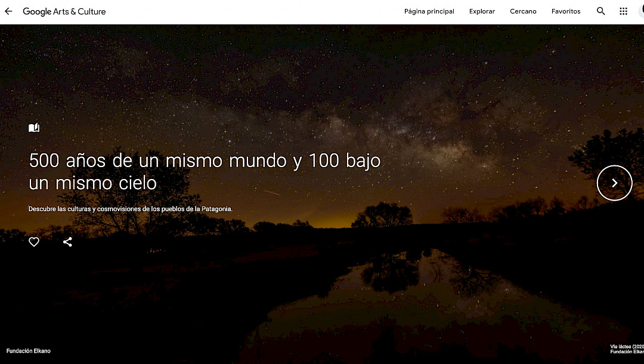Open search with the magnifying glass icon

[601, 11]
